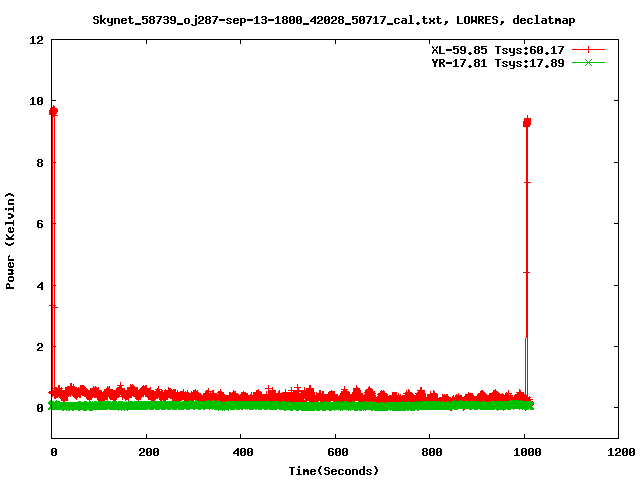
Task: Click the x-axis tick label 600
Action: pos(338,452)
